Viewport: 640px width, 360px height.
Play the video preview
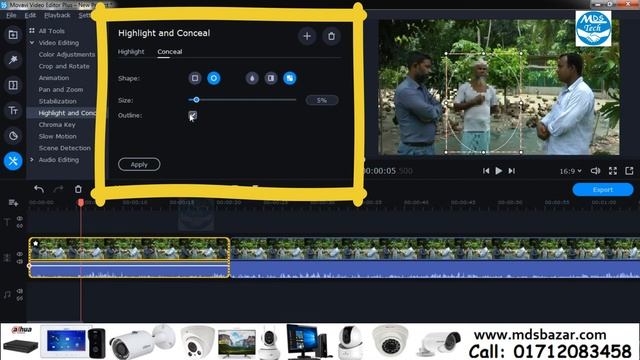point(498,171)
